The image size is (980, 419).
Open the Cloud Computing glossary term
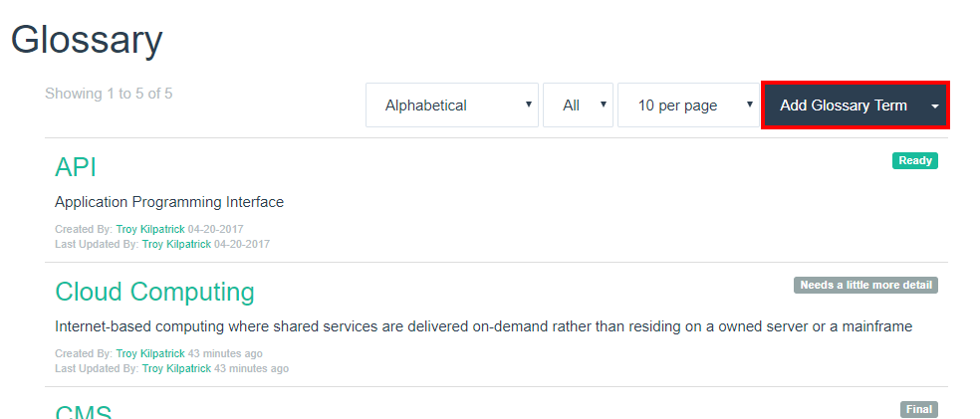click(155, 292)
